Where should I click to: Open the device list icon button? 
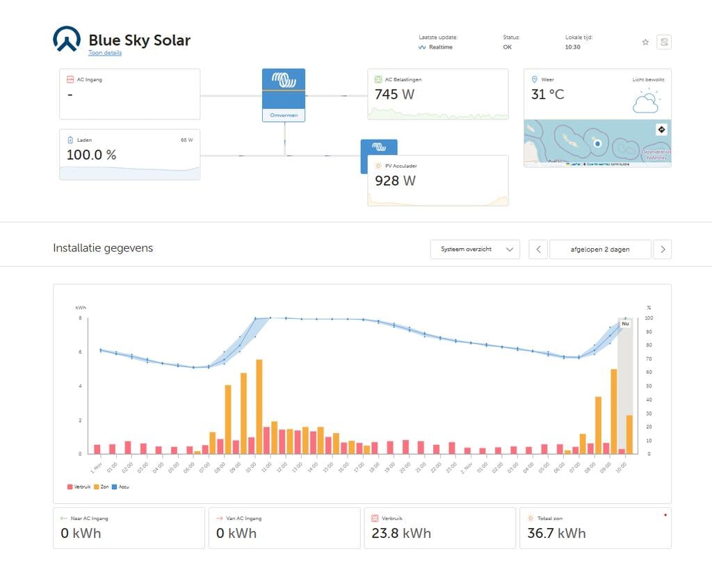click(664, 42)
